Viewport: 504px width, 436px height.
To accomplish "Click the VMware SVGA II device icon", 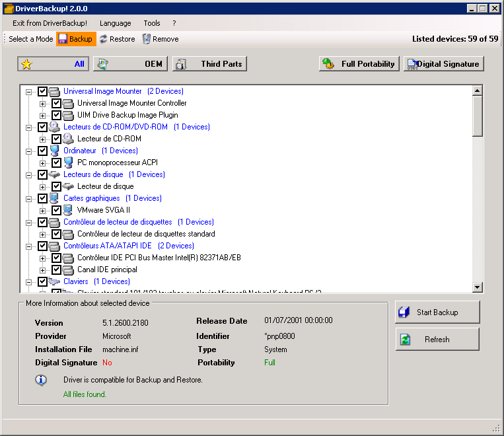I will (x=68, y=210).
